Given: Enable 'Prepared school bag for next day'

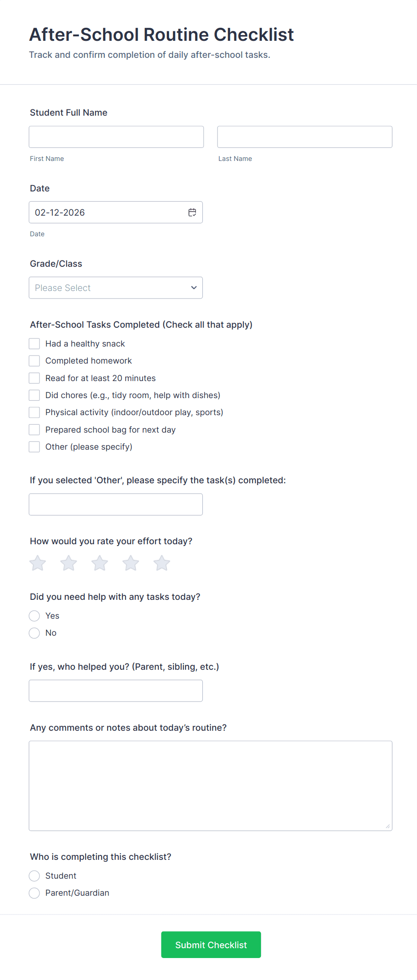Looking at the screenshot, I should (35, 430).
